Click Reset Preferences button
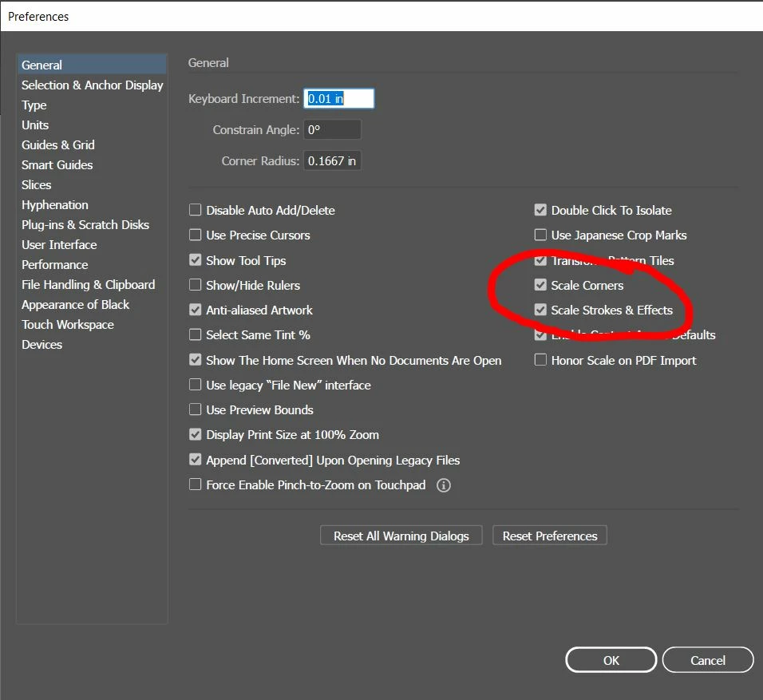Viewport: 763px width, 700px height. click(550, 536)
